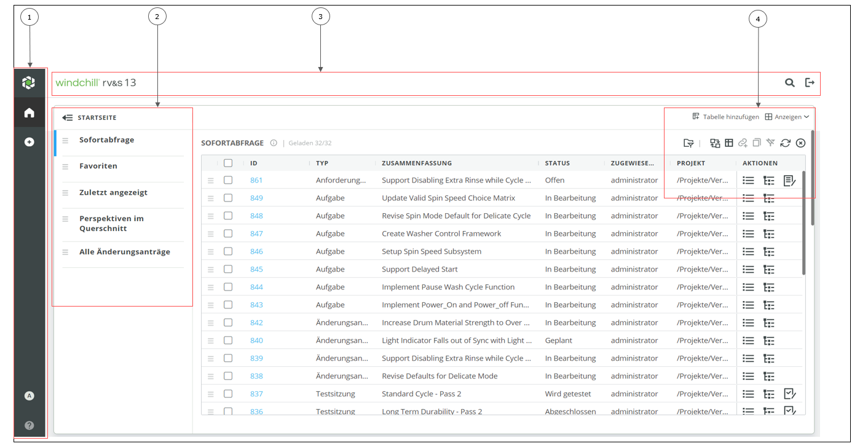Click Tabelle hinzufügen button
The height and width of the screenshot is (446, 868).
pyautogui.click(x=726, y=117)
